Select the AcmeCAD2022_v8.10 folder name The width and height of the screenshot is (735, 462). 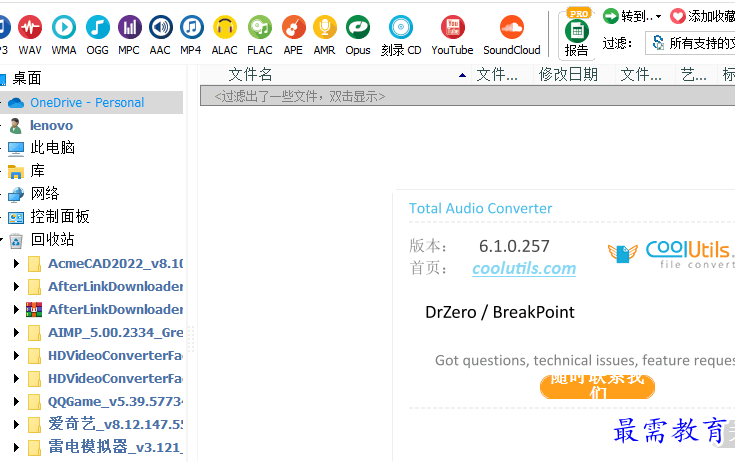click(115, 263)
